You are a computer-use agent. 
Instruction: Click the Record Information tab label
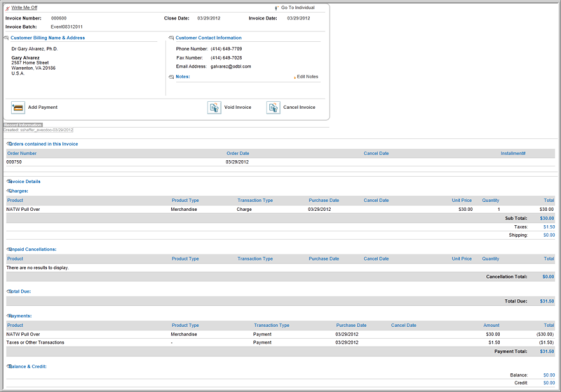pos(23,125)
